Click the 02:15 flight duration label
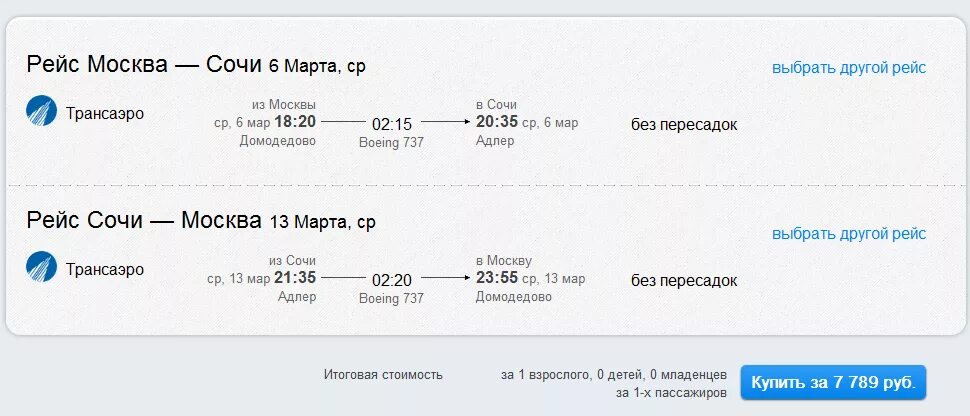Screen dimensions: 970x416 [392, 124]
